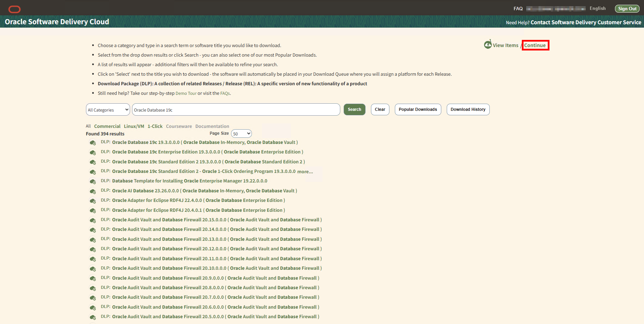Screen dimensions: 644x324
Task: Open Oracle Database 19c 19.3.0.0.0 DLP title
Action: point(205,143)
